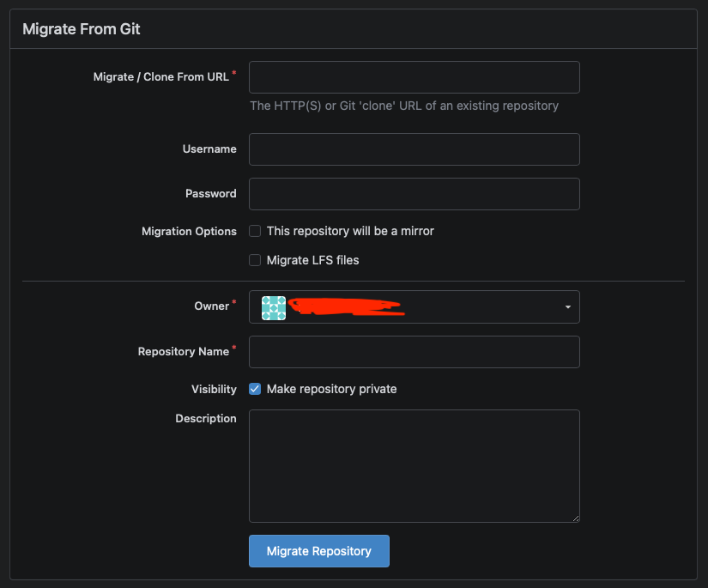The width and height of the screenshot is (708, 588).
Task: Click the 'Migrate From Git' heading
Action: coord(82,29)
